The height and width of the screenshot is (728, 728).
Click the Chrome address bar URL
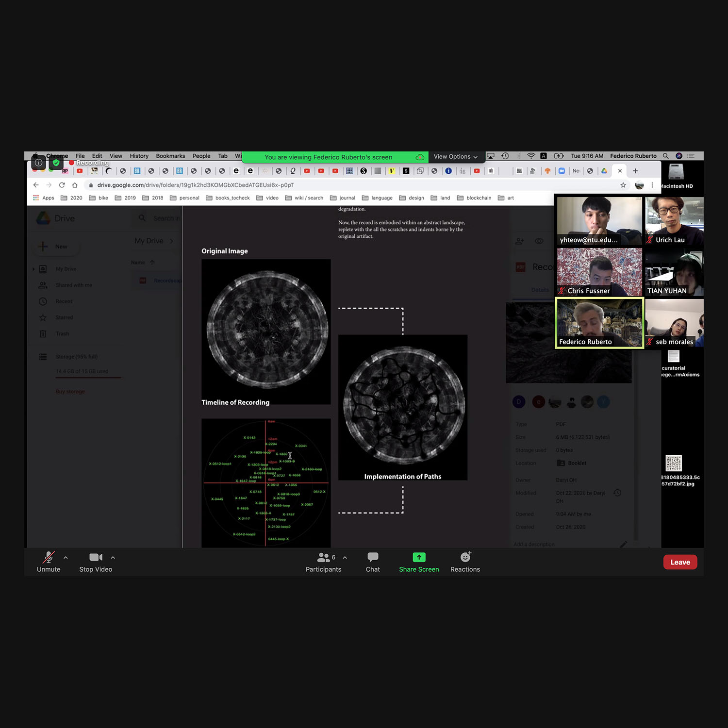(195, 185)
